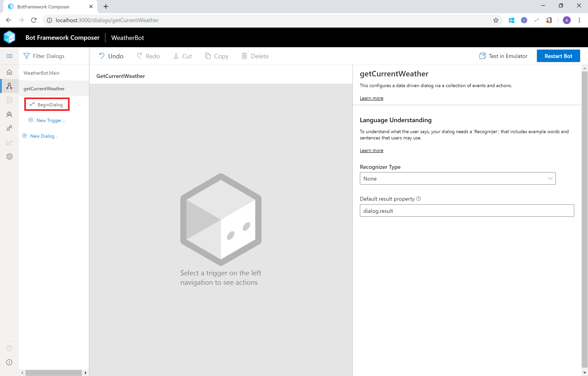The height and width of the screenshot is (376, 588).
Task: Open the hamburger menu in the sidebar
Action: click(9, 56)
